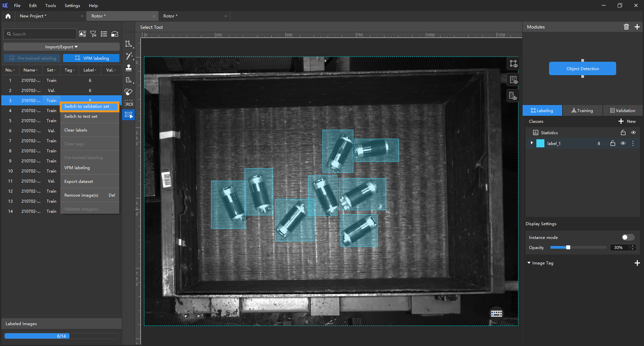Click the VFM labeling button
644x346 pixels.
91,58
